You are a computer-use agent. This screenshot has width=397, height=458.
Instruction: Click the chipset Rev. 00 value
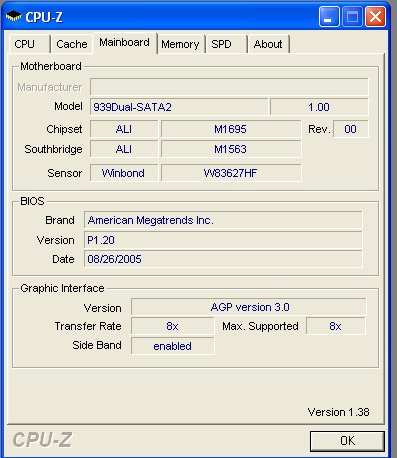click(351, 129)
